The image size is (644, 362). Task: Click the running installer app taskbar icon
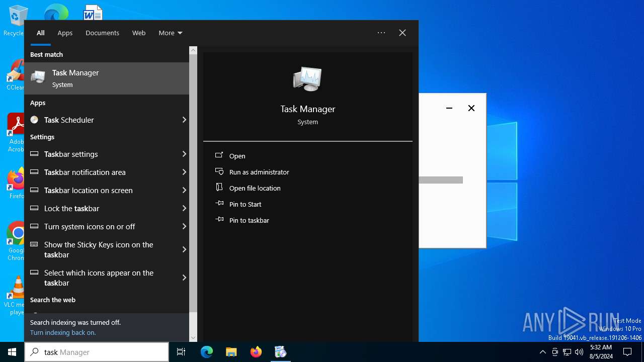(x=280, y=352)
